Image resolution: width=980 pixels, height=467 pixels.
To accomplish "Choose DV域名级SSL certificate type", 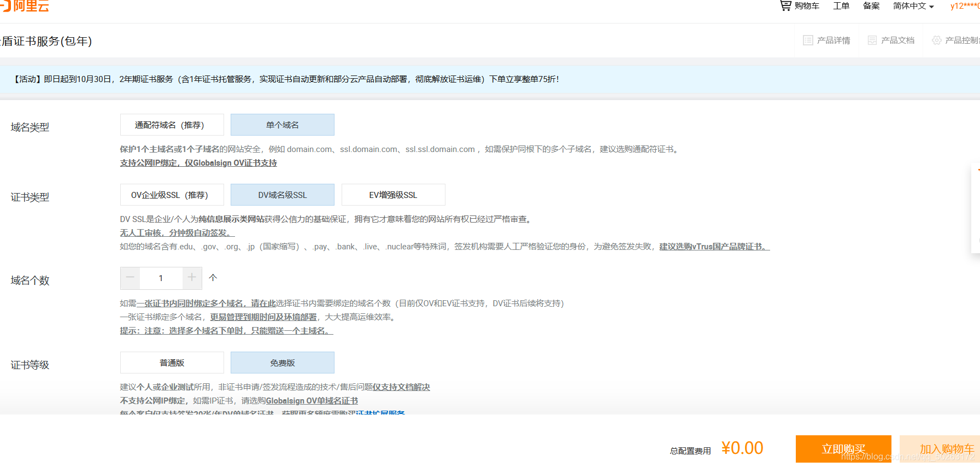I will [283, 195].
